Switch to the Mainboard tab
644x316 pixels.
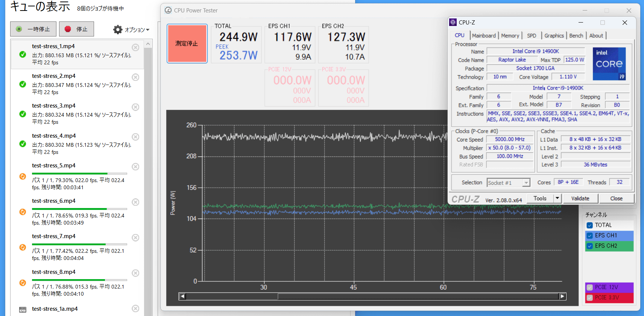(x=484, y=36)
